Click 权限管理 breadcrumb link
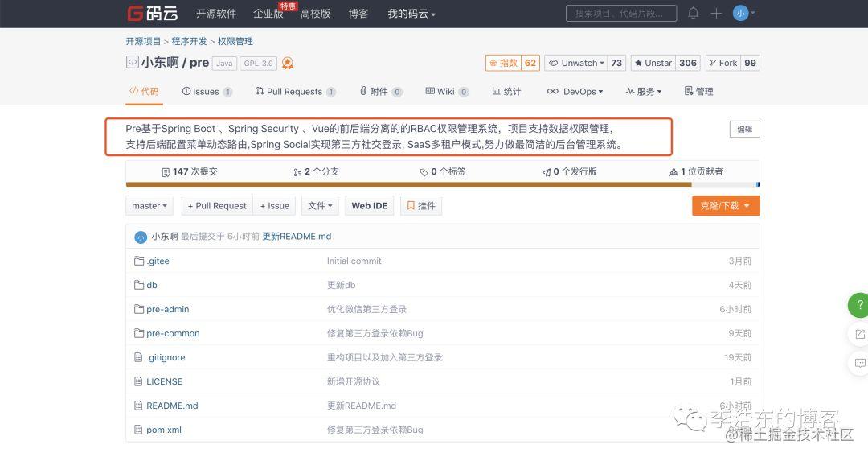This screenshot has width=868, height=457. click(x=235, y=41)
